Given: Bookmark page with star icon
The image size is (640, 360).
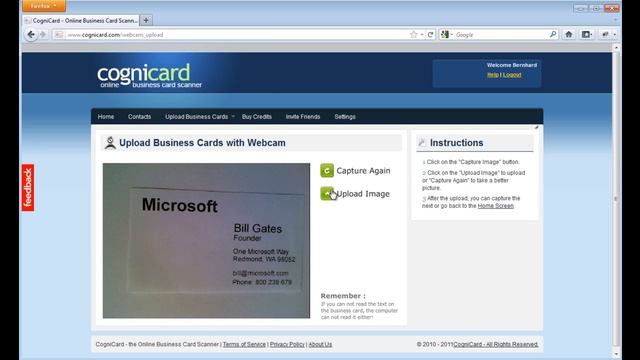Looking at the screenshot, I should coord(413,35).
